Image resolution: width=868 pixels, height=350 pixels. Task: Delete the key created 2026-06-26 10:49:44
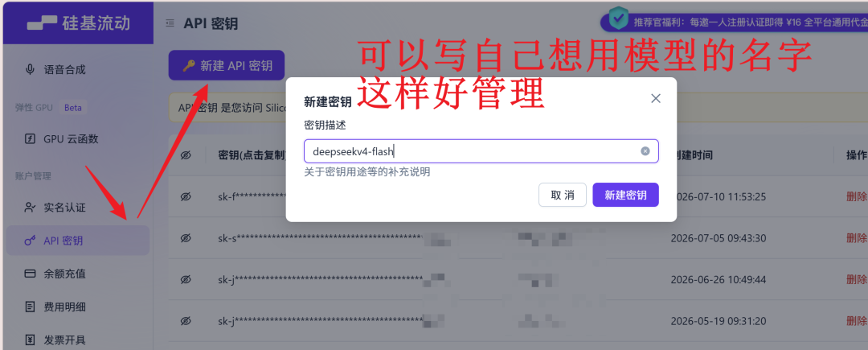coord(857,280)
